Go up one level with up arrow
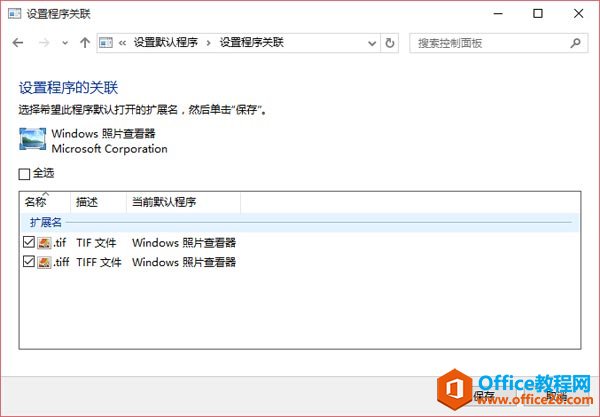 [85, 42]
